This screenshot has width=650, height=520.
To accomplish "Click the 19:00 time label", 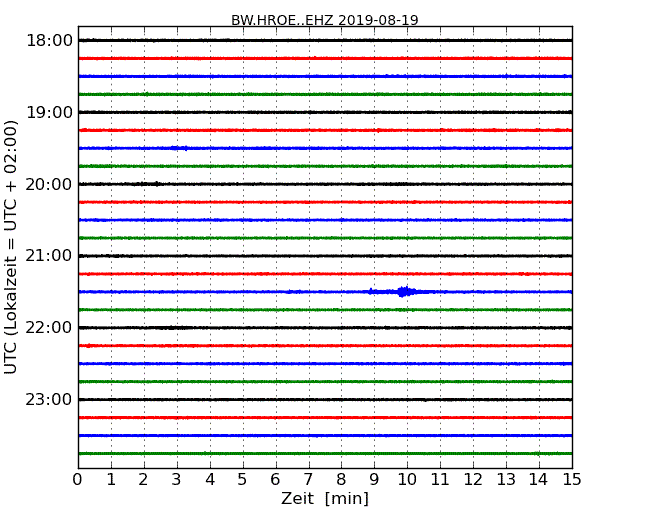I will click(x=49, y=112).
